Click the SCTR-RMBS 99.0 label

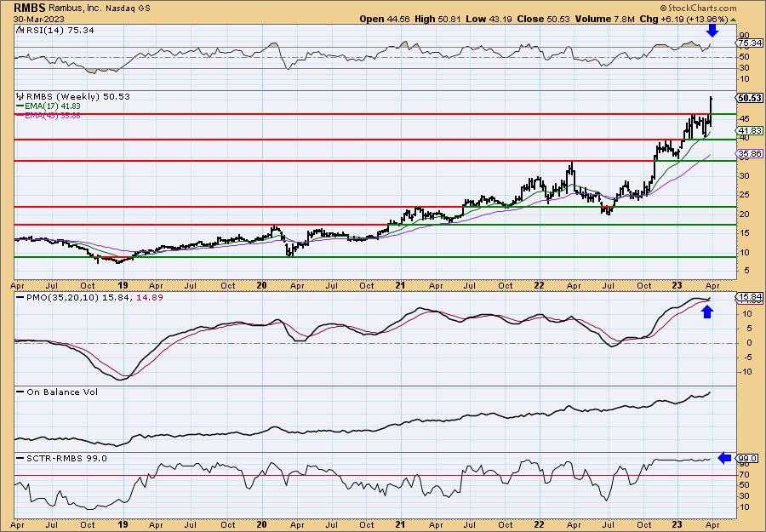pos(66,458)
